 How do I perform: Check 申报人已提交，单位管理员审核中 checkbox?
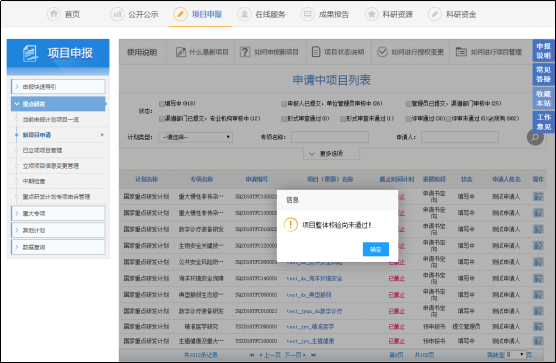coord(284,104)
